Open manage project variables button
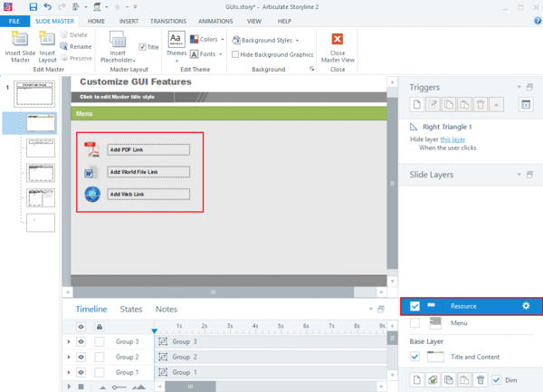 526,104
